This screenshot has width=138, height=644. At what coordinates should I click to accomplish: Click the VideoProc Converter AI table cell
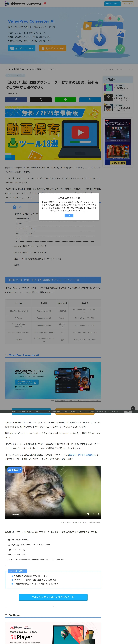[x=18, y=311]
